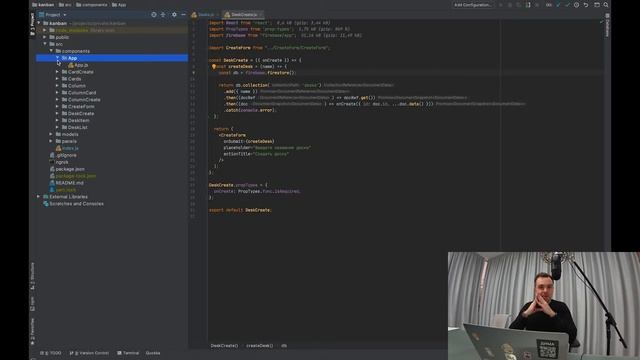Open yarn.lock file
The height and width of the screenshot is (360, 640).
[62, 190]
